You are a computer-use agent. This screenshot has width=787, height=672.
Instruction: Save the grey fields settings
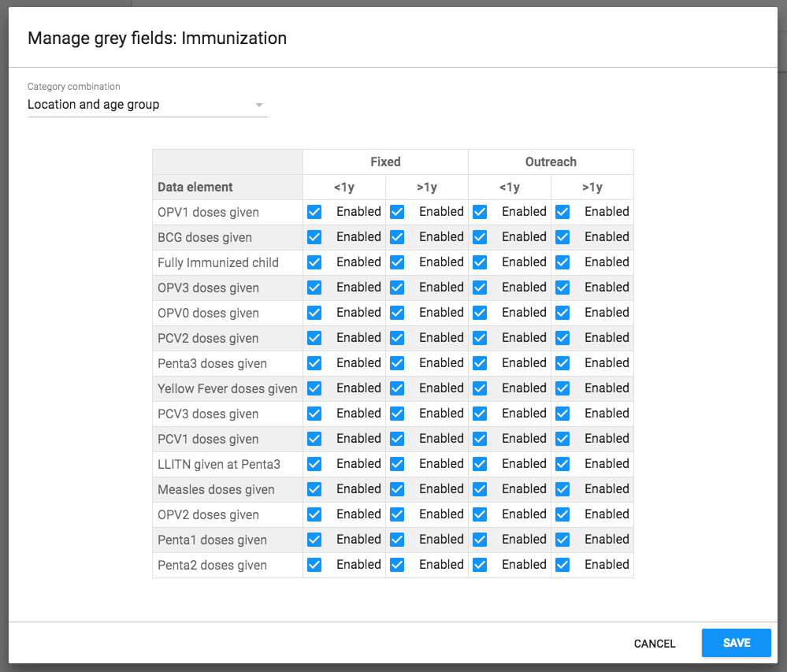point(736,643)
